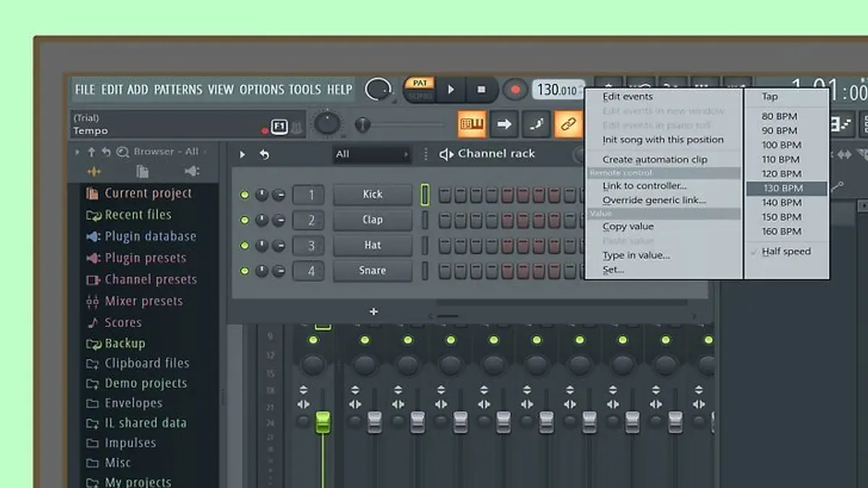Choose Create automation clip
The width and height of the screenshot is (868, 488).
[655, 160]
